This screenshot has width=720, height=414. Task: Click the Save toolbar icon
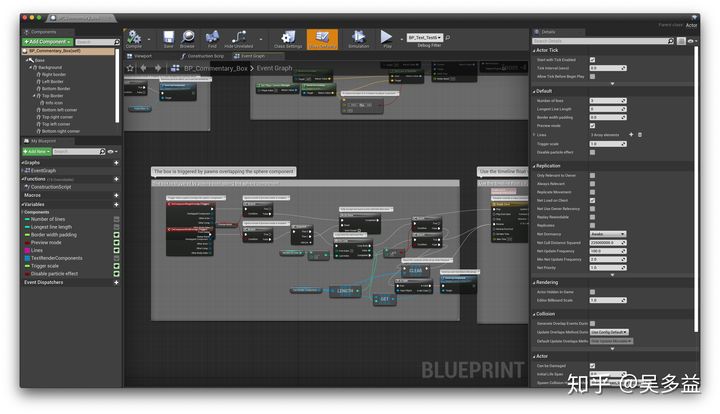[169, 38]
